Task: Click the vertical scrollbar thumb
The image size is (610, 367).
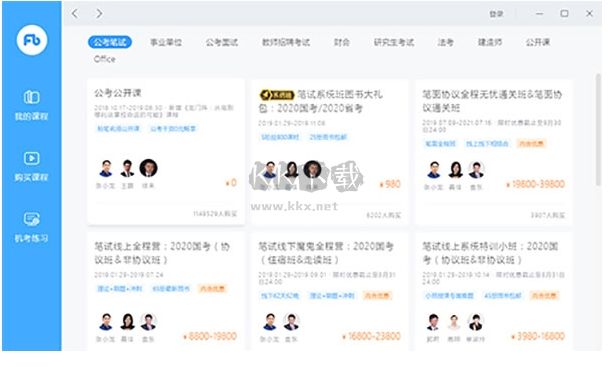Action: [x=598, y=129]
